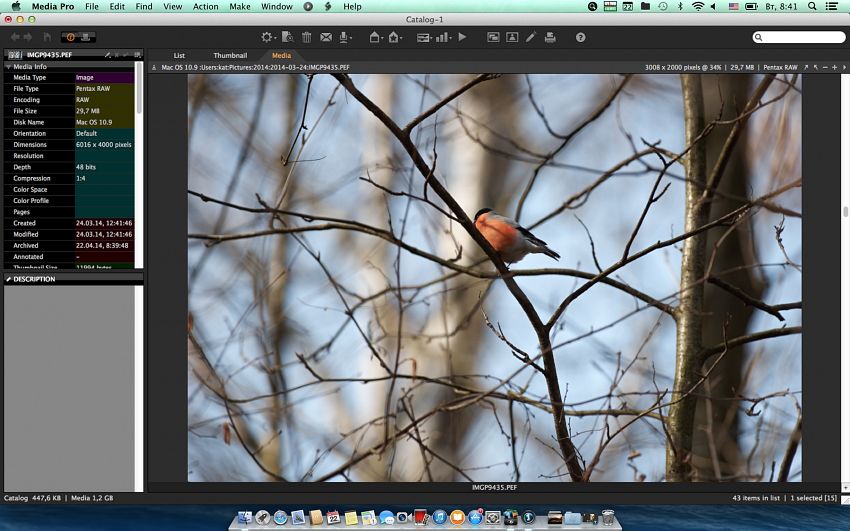The width and height of the screenshot is (850, 531).
Task: Open Spotlight search in the menu bar
Action: 812,7
